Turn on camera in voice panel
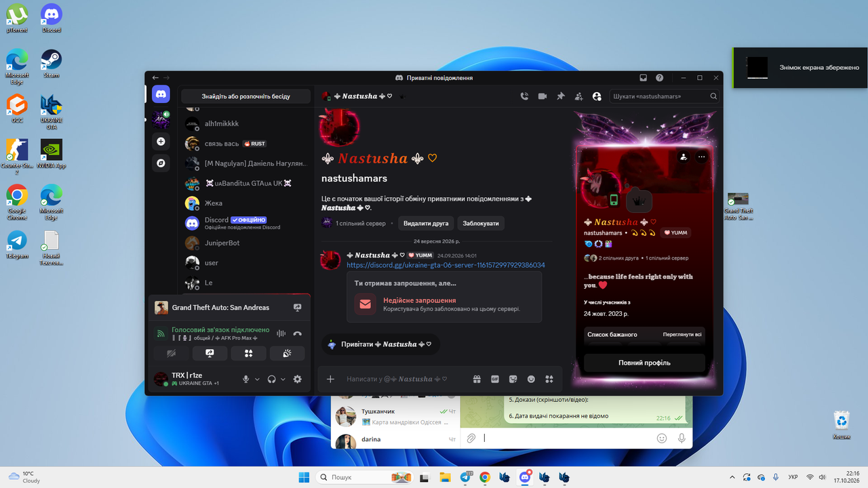 coord(171,353)
